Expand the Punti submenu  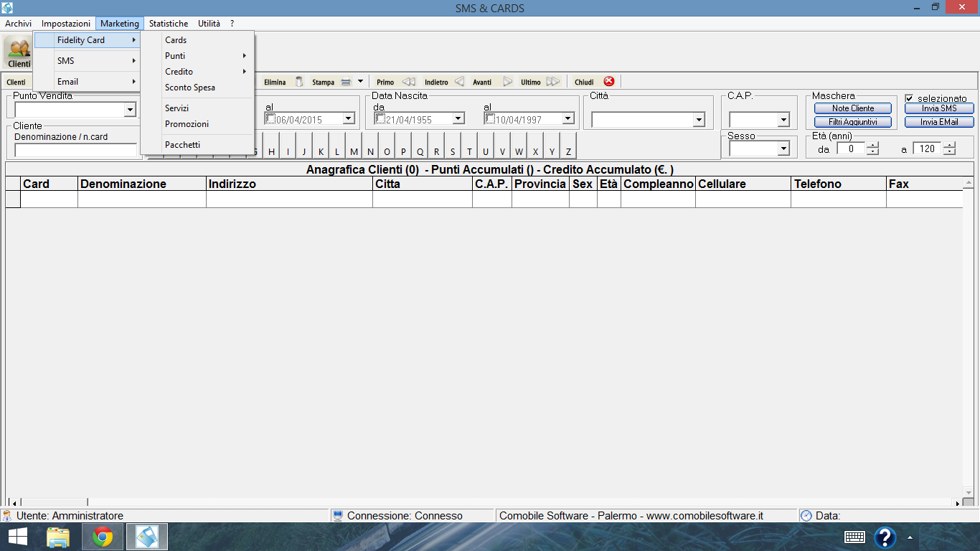(x=197, y=56)
